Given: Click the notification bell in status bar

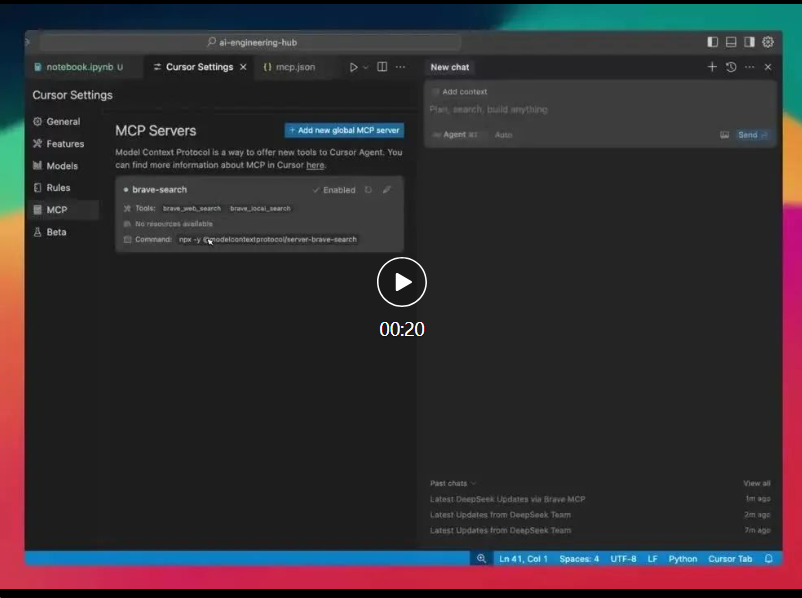Looking at the screenshot, I should coord(769,559).
